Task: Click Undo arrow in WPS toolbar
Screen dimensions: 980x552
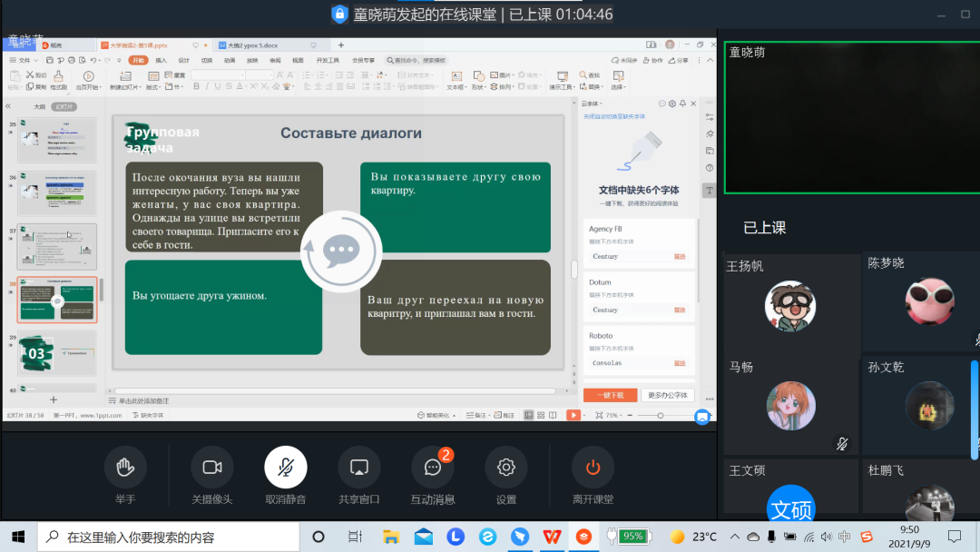Action: point(93,61)
